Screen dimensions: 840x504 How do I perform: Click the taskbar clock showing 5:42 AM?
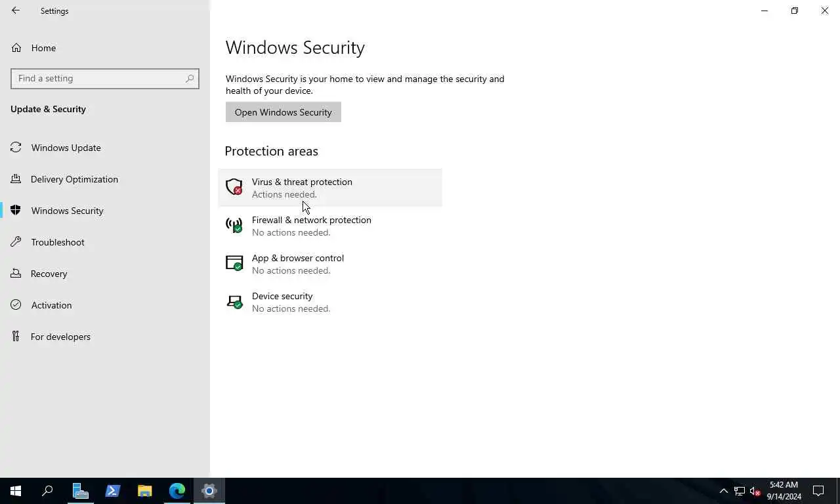click(784, 491)
